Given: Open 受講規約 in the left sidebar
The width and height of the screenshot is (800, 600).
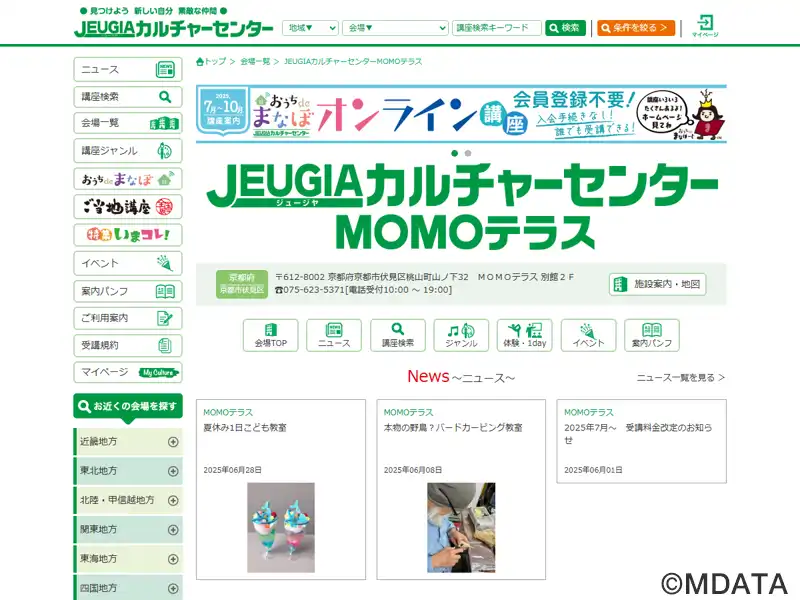Looking at the screenshot, I should (128, 345).
